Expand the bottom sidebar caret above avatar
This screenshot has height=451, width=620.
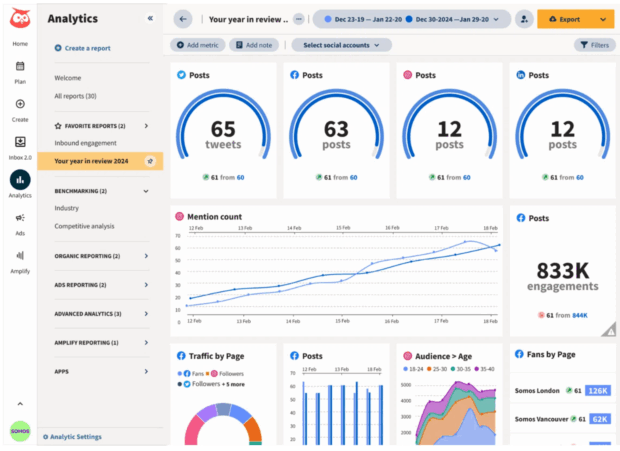pos(20,404)
